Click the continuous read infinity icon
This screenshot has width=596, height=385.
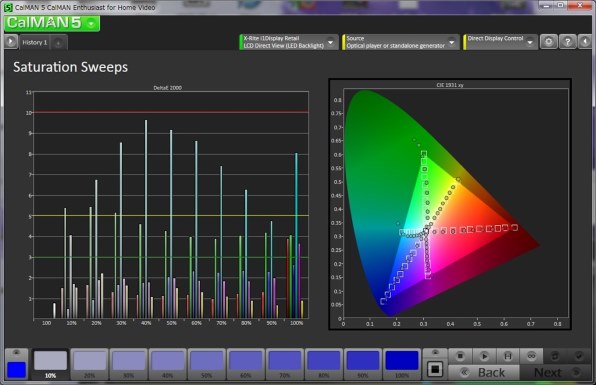(x=531, y=356)
